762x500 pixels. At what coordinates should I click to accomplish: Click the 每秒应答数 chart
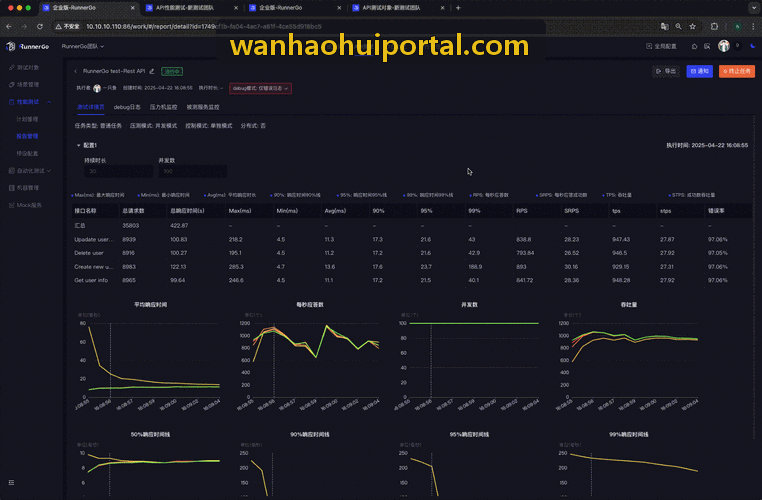(310, 359)
